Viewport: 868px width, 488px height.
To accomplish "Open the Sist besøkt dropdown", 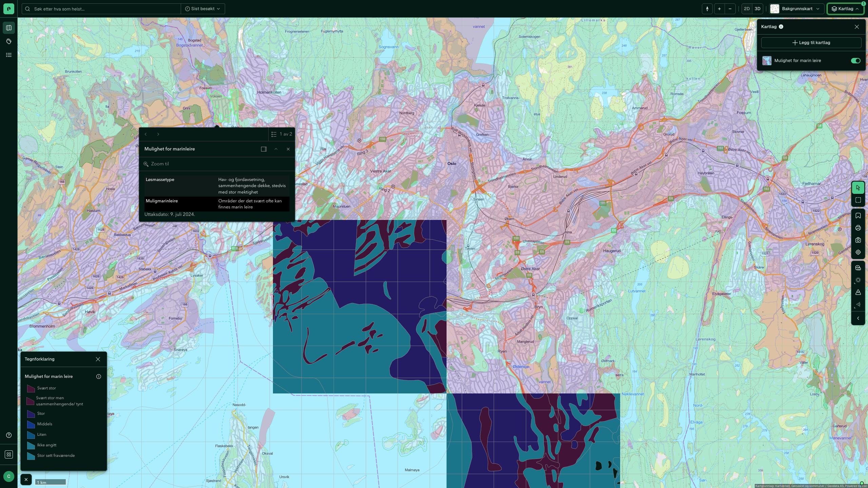I will pyautogui.click(x=203, y=9).
